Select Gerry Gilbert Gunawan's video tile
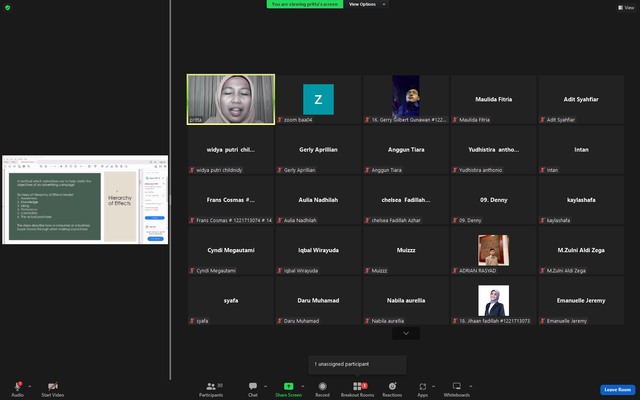The height and width of the screenshot is (400, 640). click(x=406, y=99)
